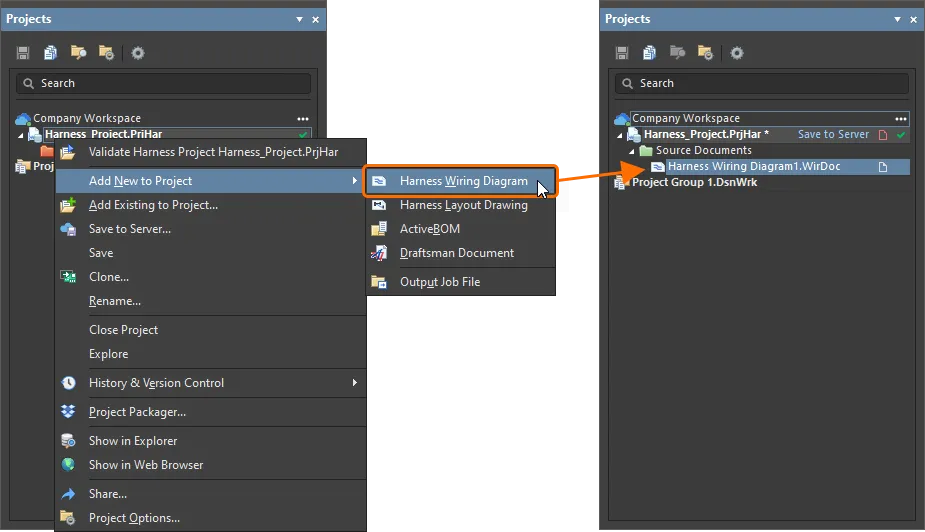The width and height of the screenshot is (925, 532).
Task: Click Save to Server cloud icon in menu
Action: 68,229
